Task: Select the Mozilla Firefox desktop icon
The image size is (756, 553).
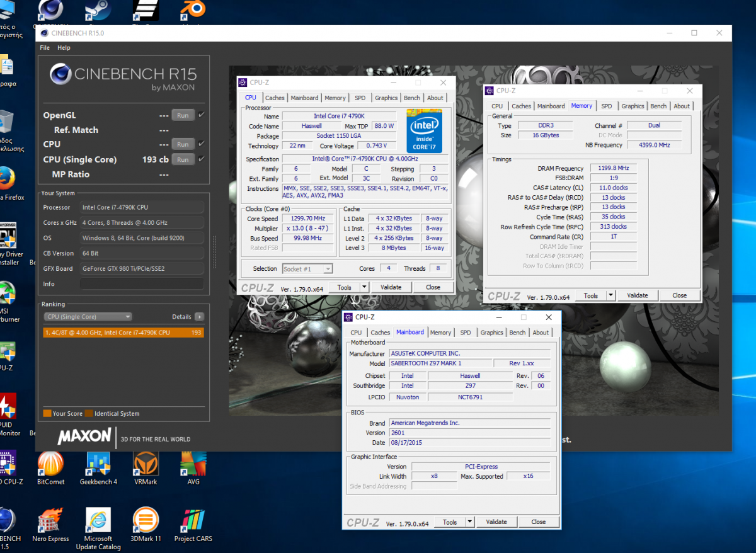Action: coord(8,184)
